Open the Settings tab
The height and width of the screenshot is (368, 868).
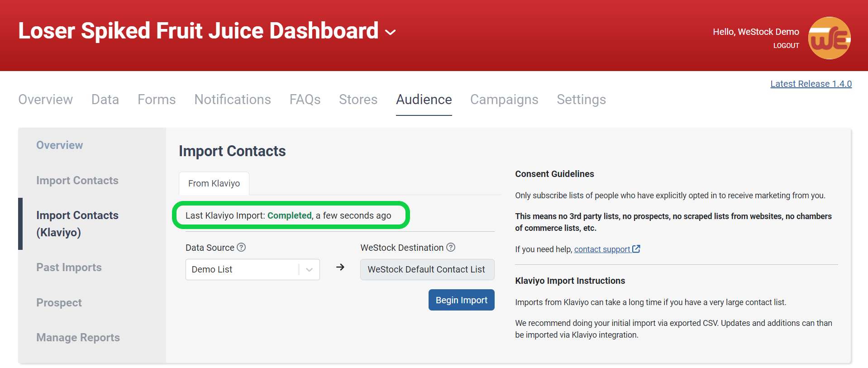pos(581,100)
